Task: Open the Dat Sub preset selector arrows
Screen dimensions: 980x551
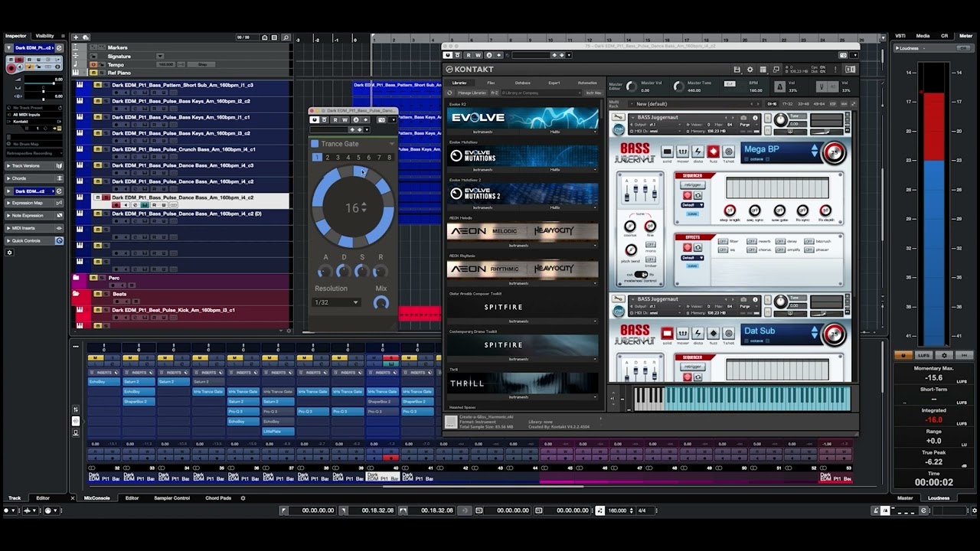Action: (814, 333)
